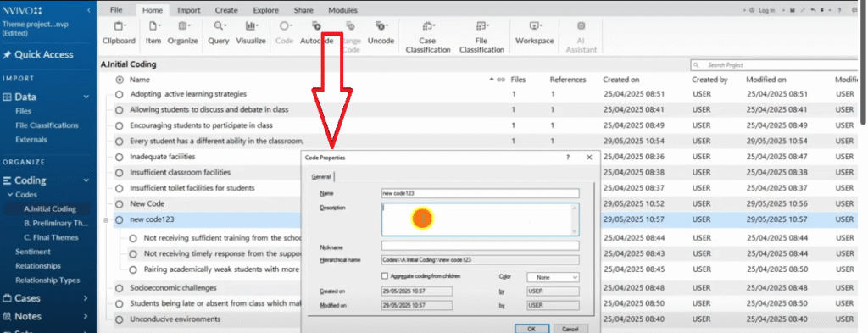
Task: Select the circle for Adopting active learning strategies
Action: click(119, 94)
